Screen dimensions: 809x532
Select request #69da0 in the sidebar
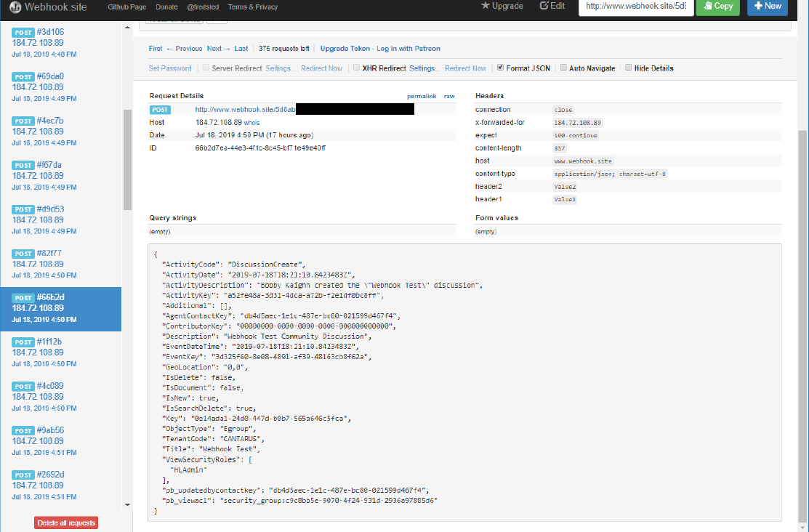click(61, 87)
